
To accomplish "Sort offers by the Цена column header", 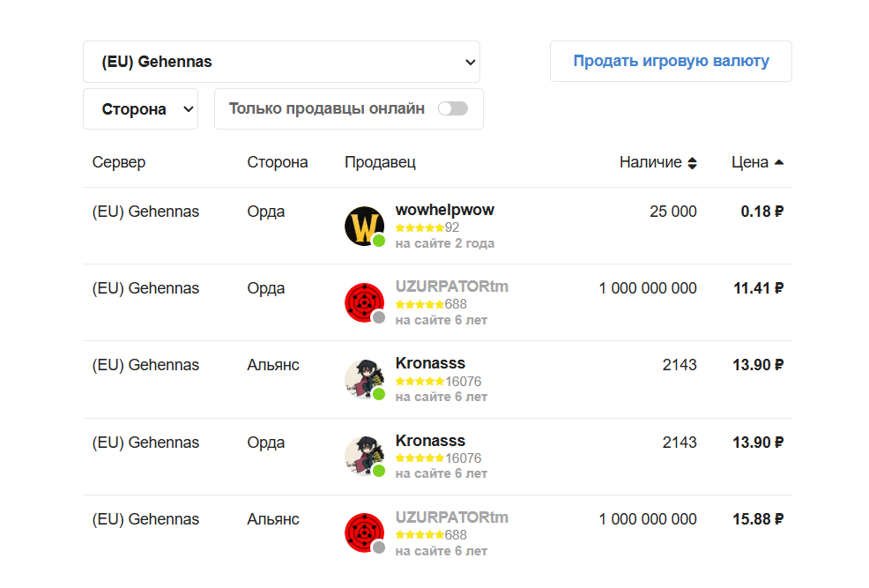I will click(x=750, y=162).
